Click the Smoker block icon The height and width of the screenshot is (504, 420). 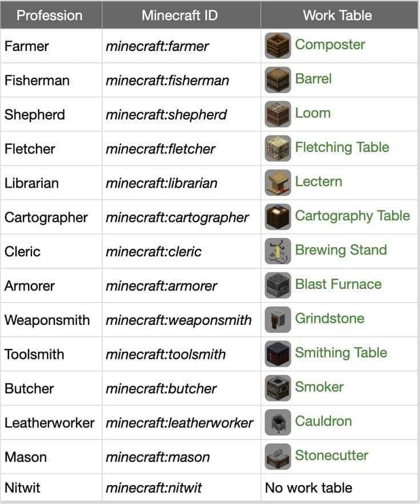coord(278,388)
